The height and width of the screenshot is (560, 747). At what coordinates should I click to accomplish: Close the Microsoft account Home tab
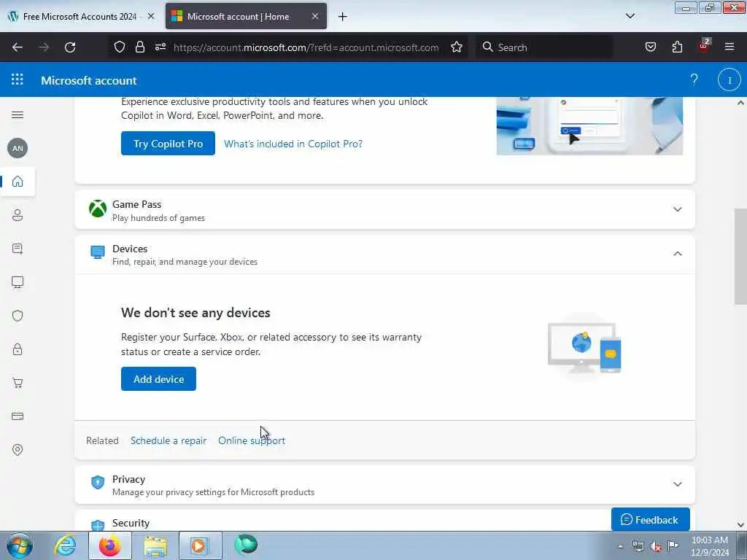tap(315, 16)
